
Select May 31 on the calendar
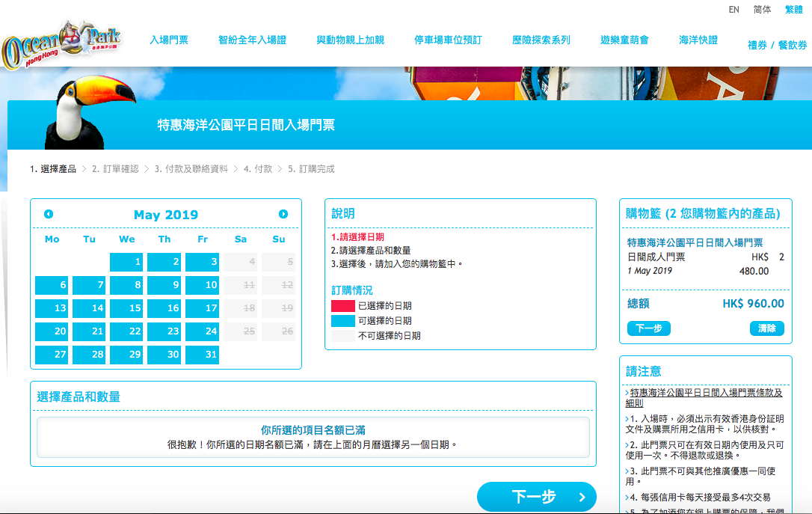202,355
